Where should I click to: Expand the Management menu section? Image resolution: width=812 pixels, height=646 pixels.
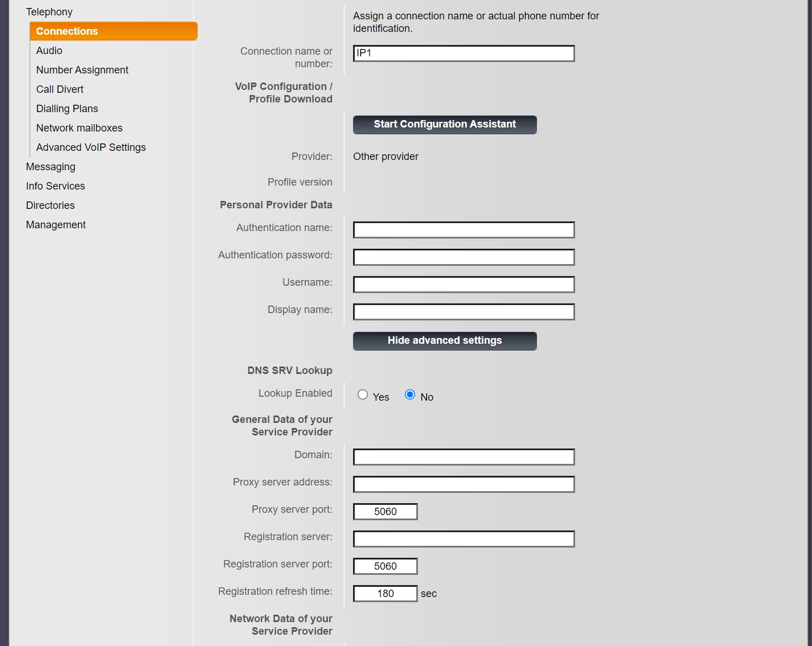pyautogui.click(x=56, y=225)
